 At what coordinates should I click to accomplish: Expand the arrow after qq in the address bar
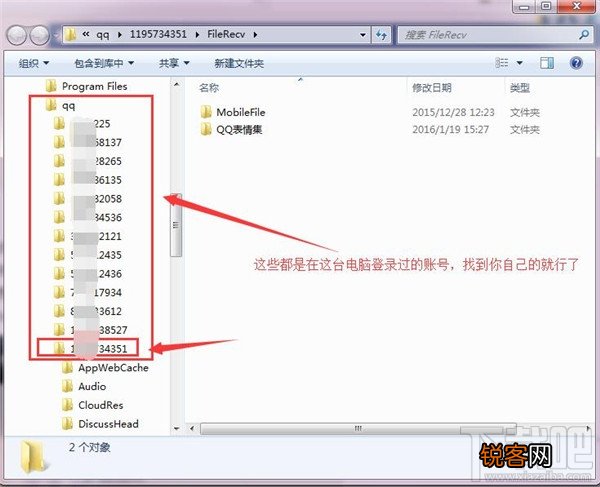point(120,35)
